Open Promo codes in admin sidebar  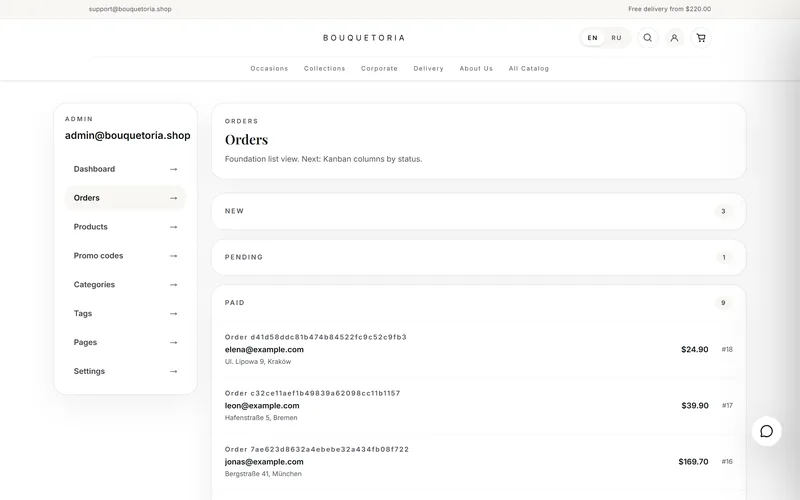pyautogui.click(x=125, y=256)
